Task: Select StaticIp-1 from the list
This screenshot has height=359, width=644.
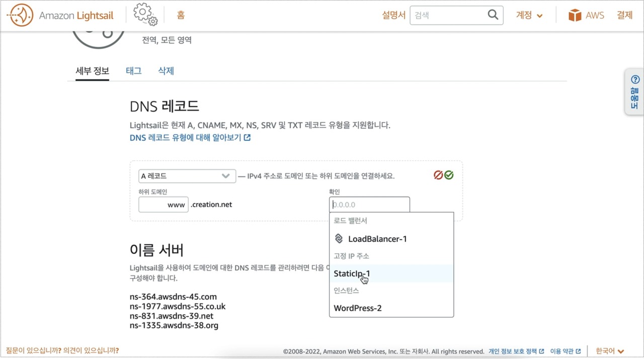Action: tap(391, 274)
